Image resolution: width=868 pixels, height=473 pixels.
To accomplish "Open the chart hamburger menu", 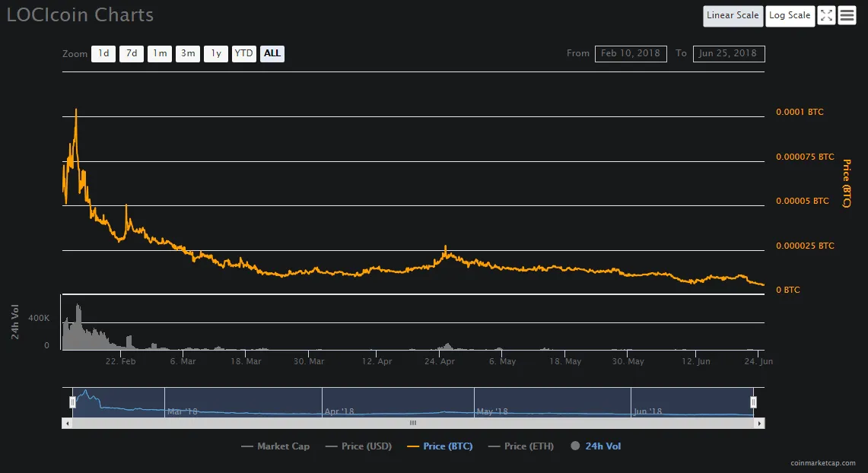I will (847, 15).
